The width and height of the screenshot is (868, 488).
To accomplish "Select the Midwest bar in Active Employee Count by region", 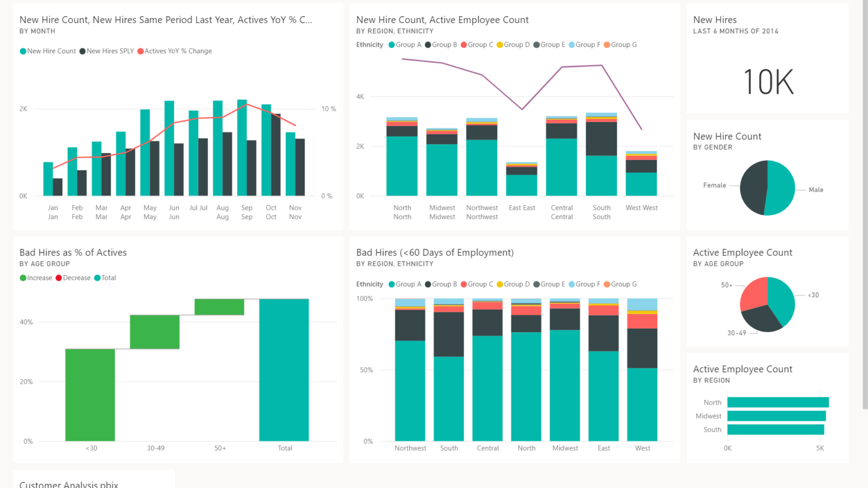I will [776, 416].
